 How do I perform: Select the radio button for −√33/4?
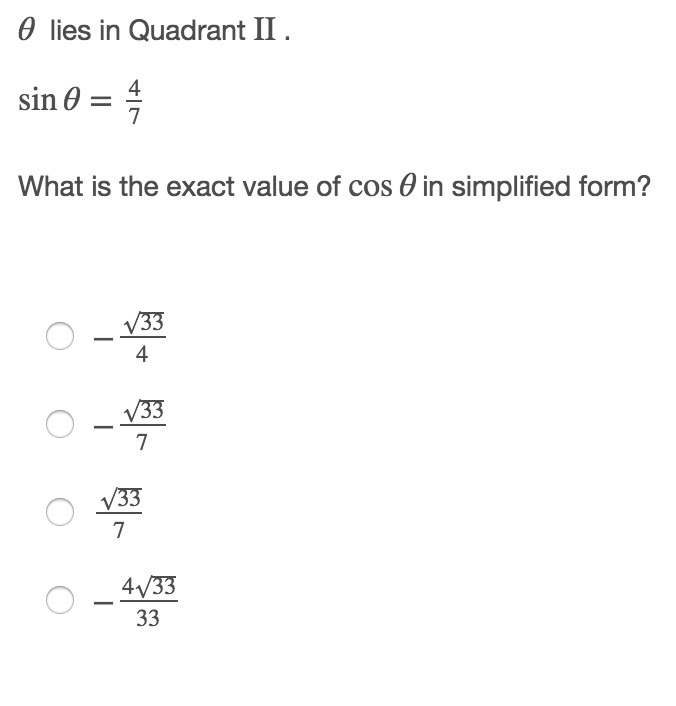60,337
